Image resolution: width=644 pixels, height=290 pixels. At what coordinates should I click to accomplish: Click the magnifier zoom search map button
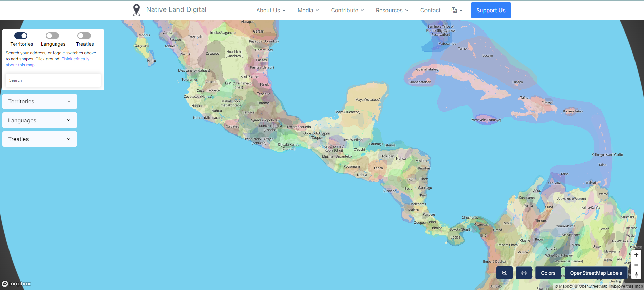505,273
